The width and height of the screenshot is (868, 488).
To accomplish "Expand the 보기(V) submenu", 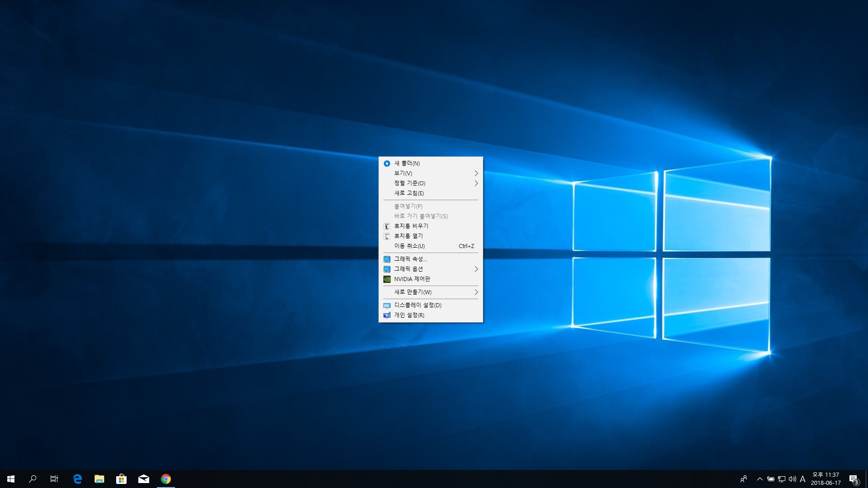I will point(430,173).
